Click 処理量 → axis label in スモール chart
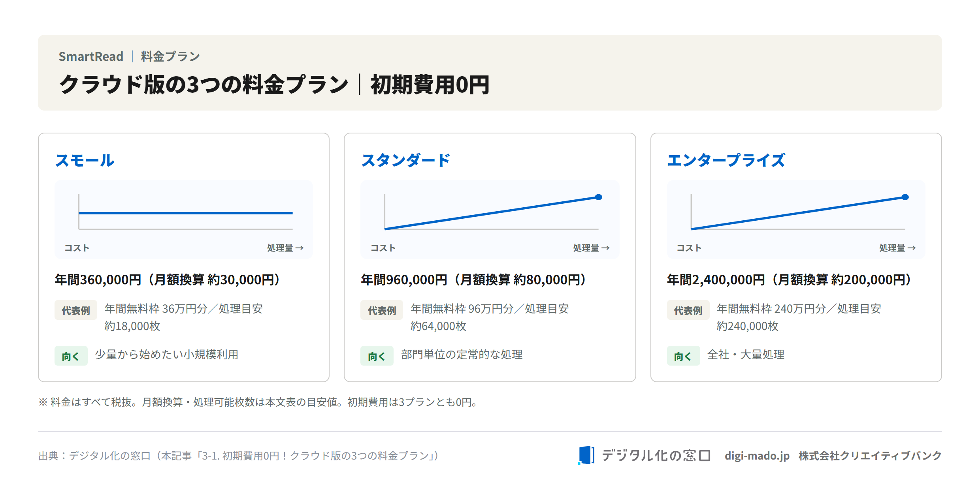 [285, 248]
